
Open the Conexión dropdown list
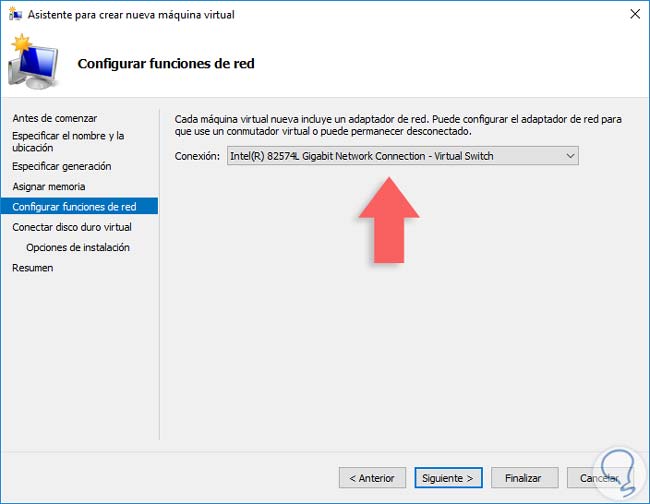click(402, 156)
